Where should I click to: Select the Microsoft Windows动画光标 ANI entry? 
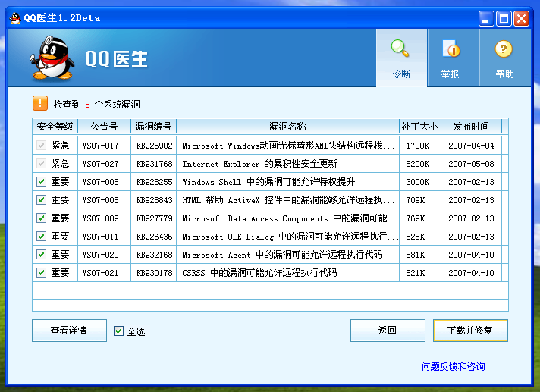[288, 146]
